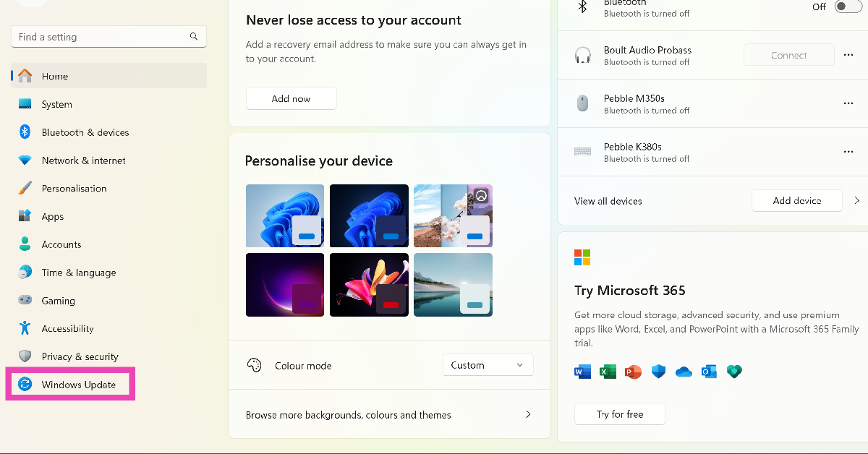Click the Pebble K380s keyboard icon
The width and height of the screenshot is (868, 454).
coord(582,152)
